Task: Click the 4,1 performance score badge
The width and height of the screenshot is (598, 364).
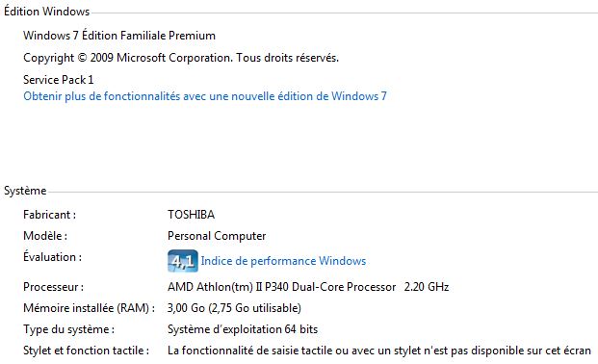Action: [x=183, y=261]
